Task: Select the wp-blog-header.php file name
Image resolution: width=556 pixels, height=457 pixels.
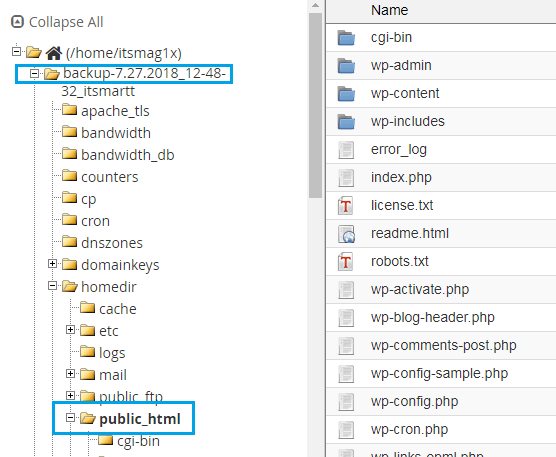Action: pyautogui.click(x=433, y=318)
